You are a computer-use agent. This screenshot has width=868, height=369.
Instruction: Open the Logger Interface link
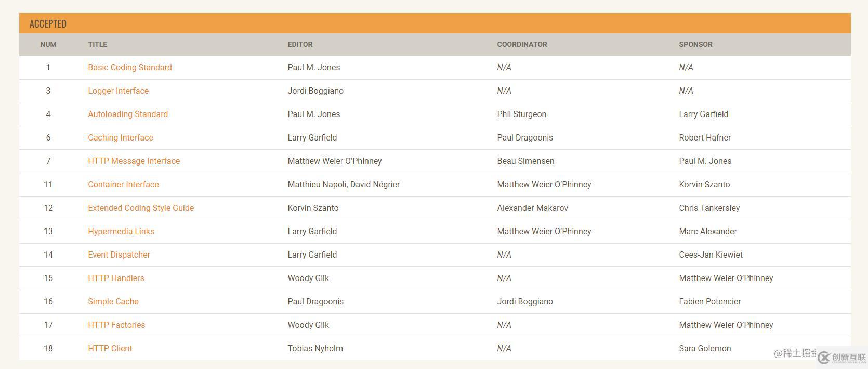pos(118,91)
